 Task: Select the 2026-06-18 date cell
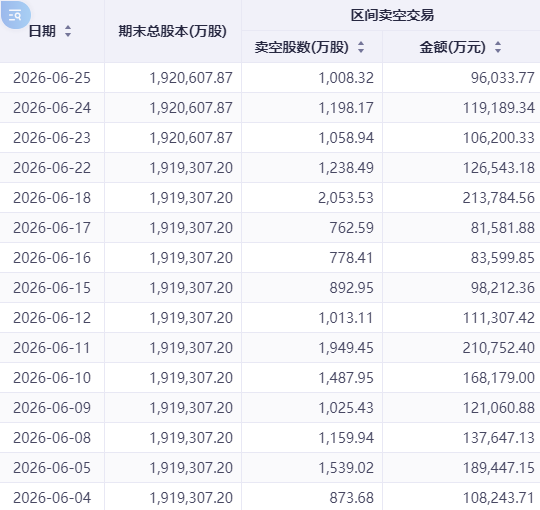(52, 198)
